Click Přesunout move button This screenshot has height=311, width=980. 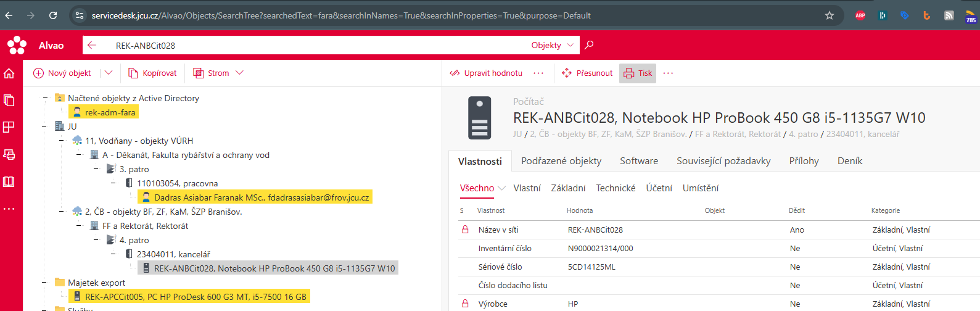coord(587,73)
